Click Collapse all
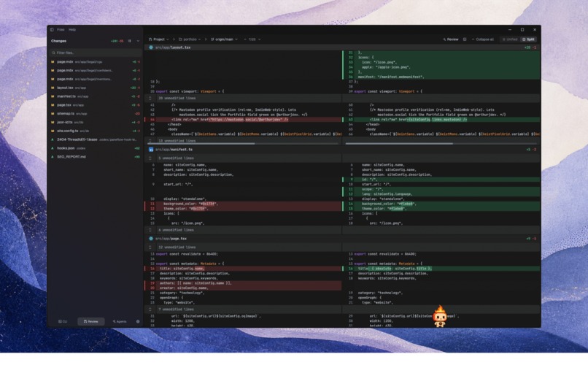Viewport: 588px width, 392px height. coord(483,39)
